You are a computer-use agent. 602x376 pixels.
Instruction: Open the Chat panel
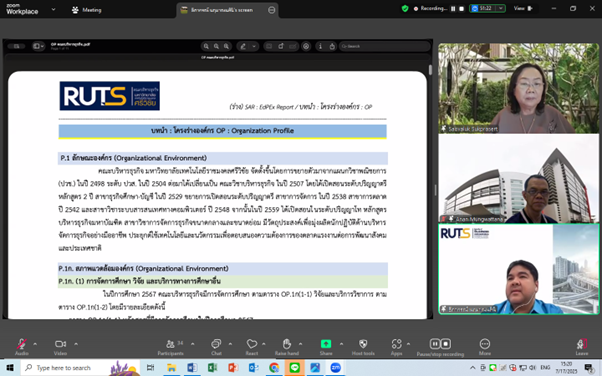coord(216,347)
